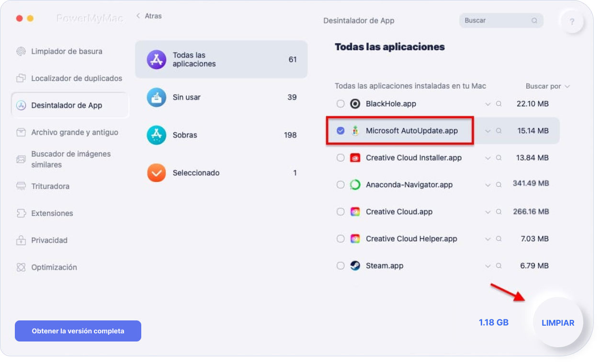
Task: Tick the Creative Cloud Helper.app checkbox
Action: 340,239
